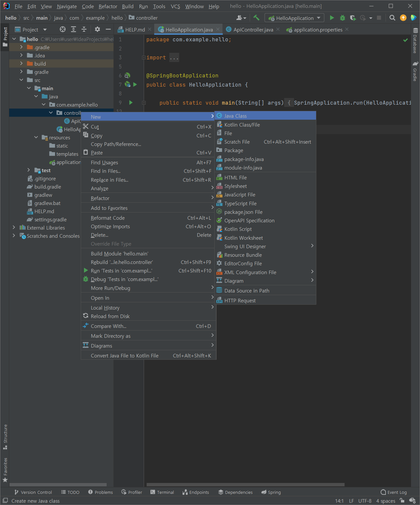Viewport: 420px width, 505px height.
Task: Open Version Control tool window
Action: tap(33, 492)
